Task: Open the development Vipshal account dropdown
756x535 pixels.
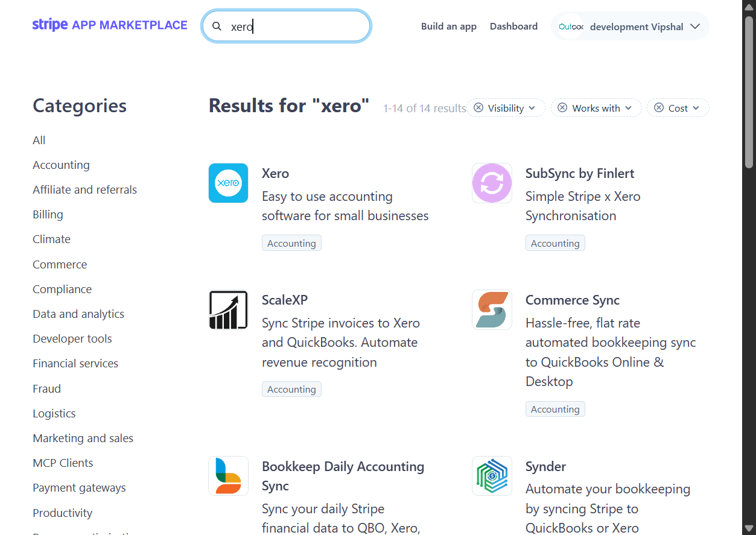Action: point(630,27)
